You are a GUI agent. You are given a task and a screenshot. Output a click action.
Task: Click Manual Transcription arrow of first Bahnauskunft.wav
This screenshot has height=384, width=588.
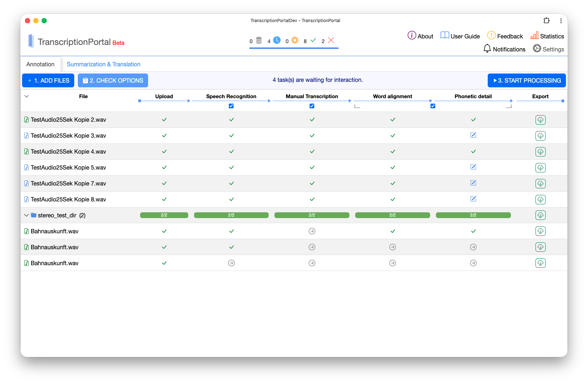point(312,231)
